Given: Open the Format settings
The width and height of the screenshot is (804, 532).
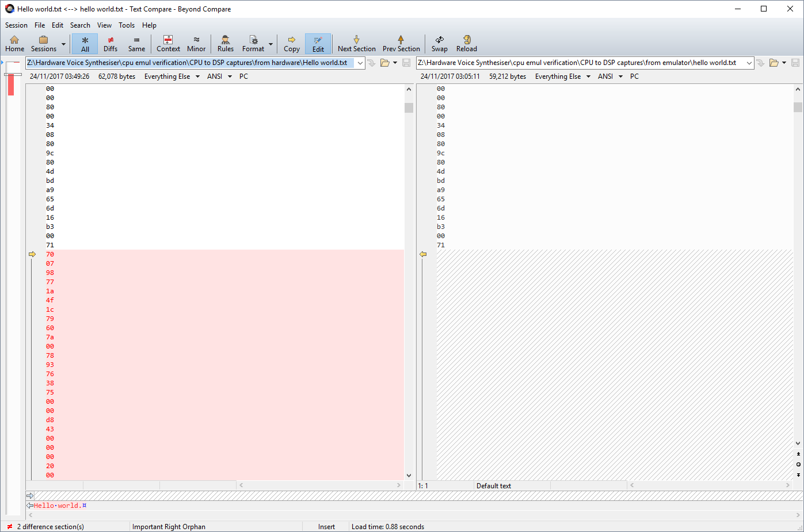Looking at the screenshot, I should pyautogui.click(x=253, y=44).
